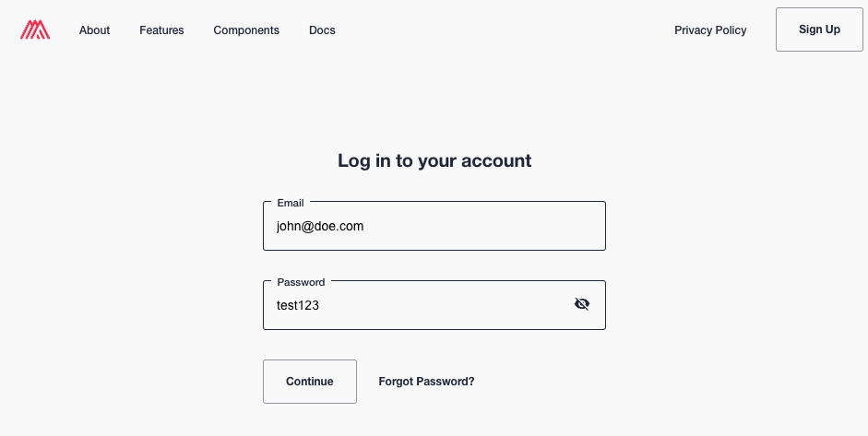Screen dimensions: 868x436
Task: Submit the login form with Continue
Action: click(310, 382)
